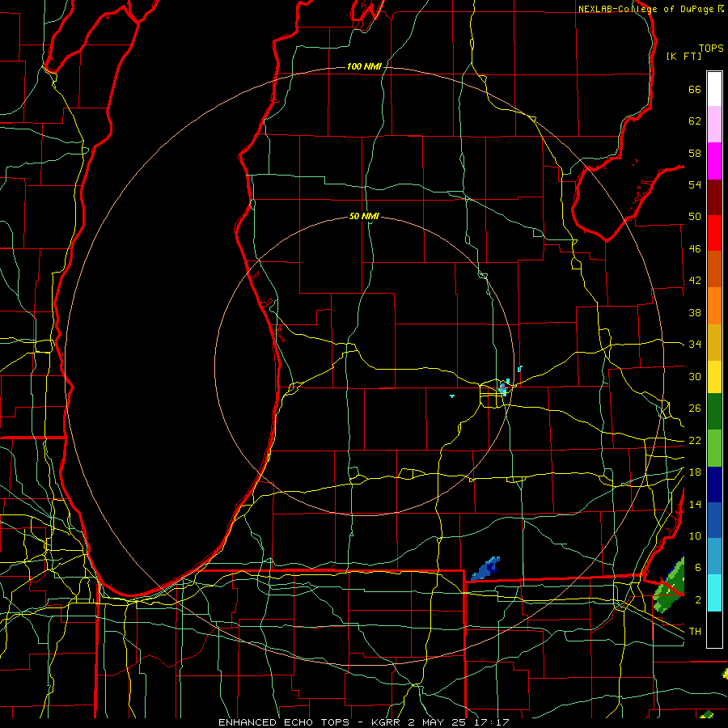This screenshot has width=728, height=728.
Task: Select the dark red 54 kft legend swatch
Action: [x=714, y=197]
